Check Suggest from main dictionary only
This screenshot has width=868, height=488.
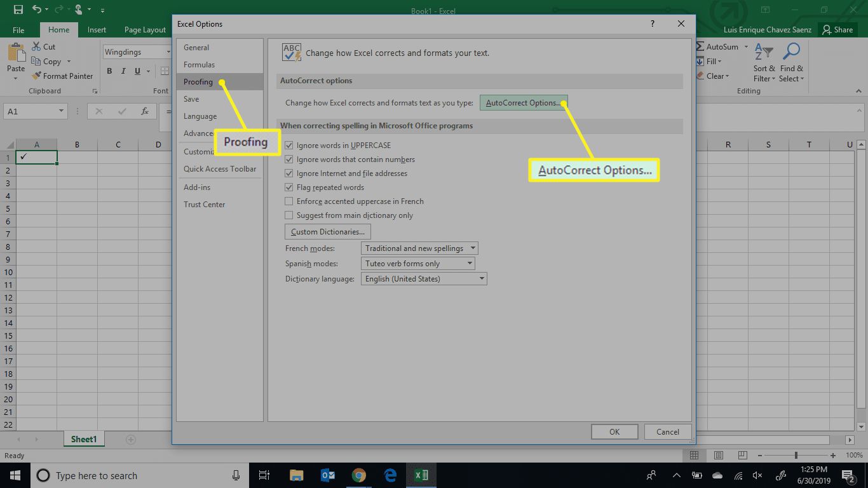[289, 215]
